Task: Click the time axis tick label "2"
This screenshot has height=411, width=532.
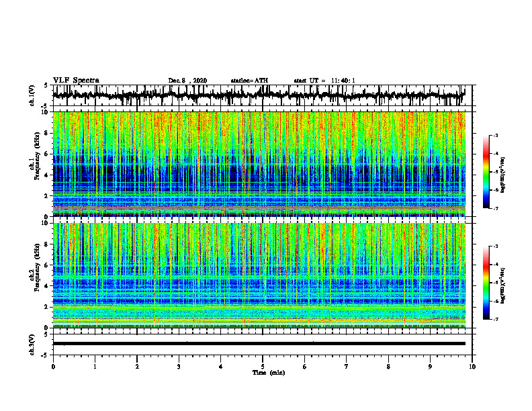Action: pyautogui.click(x=137, y=367)
